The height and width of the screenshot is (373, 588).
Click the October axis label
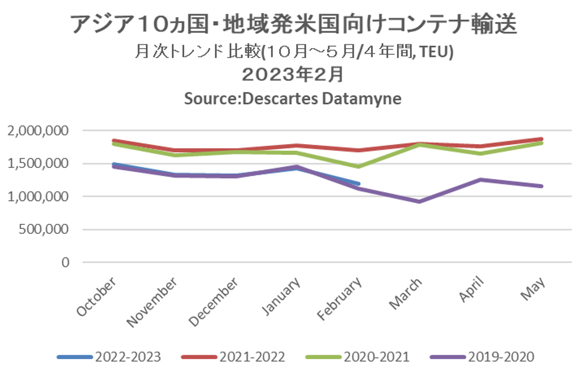coord(97,296)
